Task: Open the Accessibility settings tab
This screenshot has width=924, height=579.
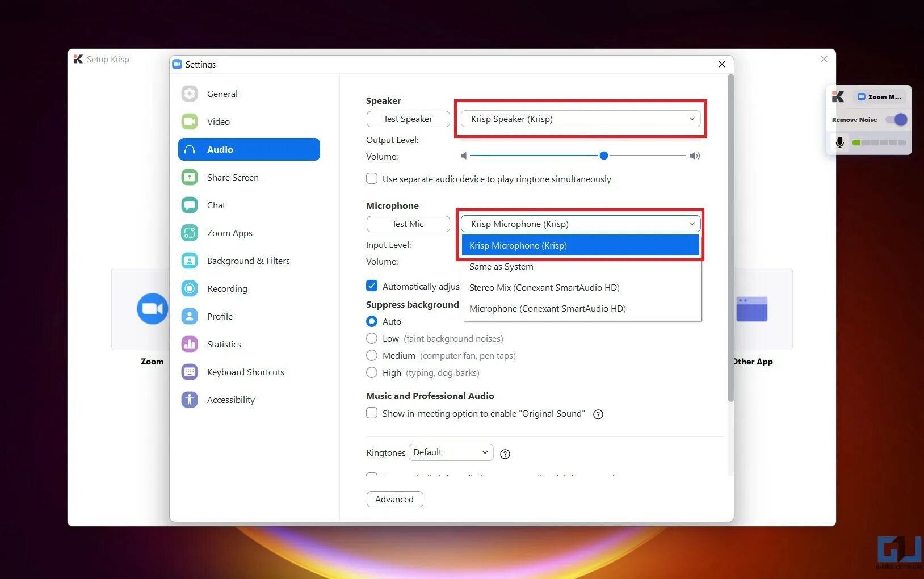Action: [x=249, y=400]
